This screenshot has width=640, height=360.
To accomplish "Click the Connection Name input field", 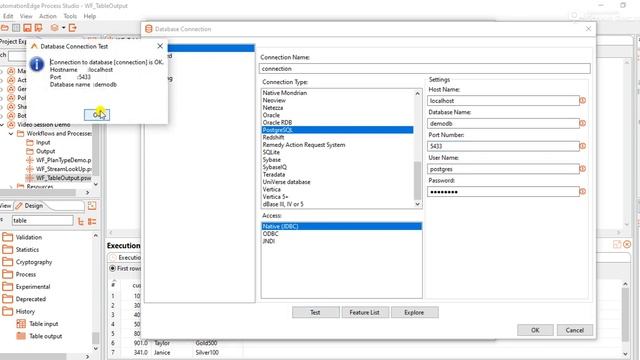I will point(424,69).
